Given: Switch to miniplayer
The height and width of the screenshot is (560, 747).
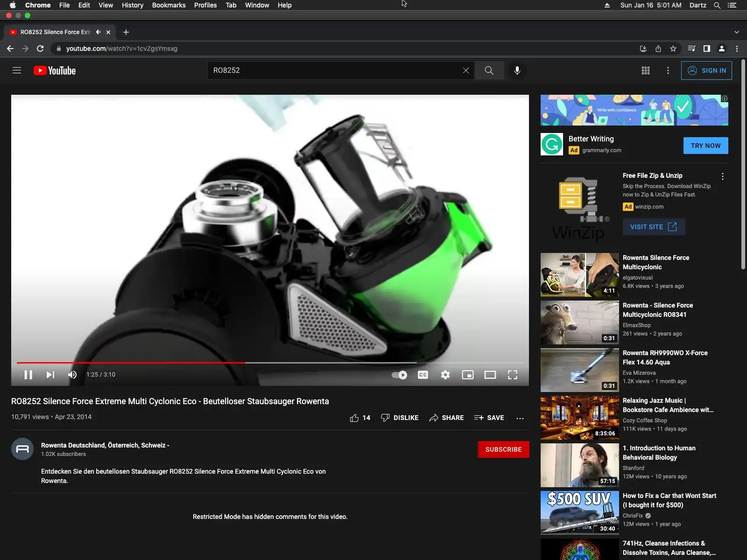Looking at the screenshot, I should tap(468, 375).
